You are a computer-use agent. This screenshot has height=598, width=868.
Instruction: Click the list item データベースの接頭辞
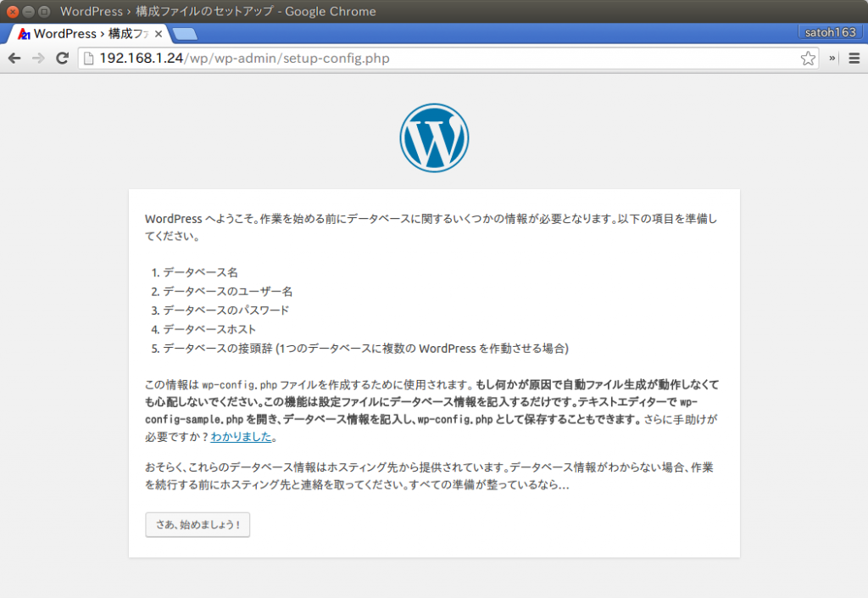coord(365,349)
